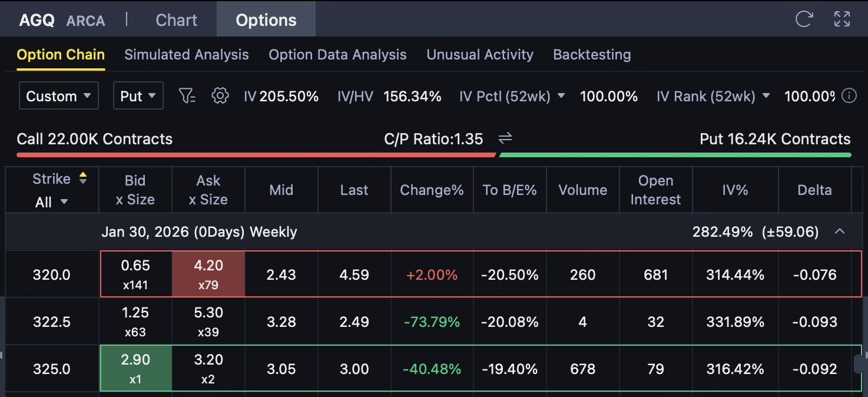The width and height of the screenshot is (868, 397).
Task: Expand the IV Pctl (52wk) dropdown
Action: (x=561, y=96)
